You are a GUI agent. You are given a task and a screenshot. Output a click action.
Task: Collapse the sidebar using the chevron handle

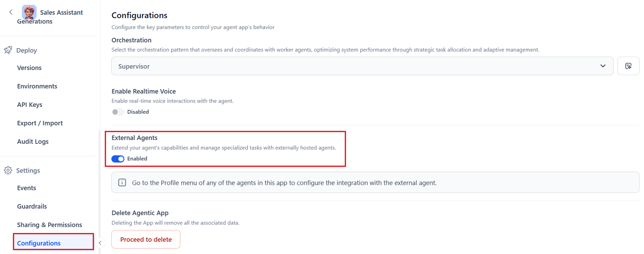pos(100,243)
